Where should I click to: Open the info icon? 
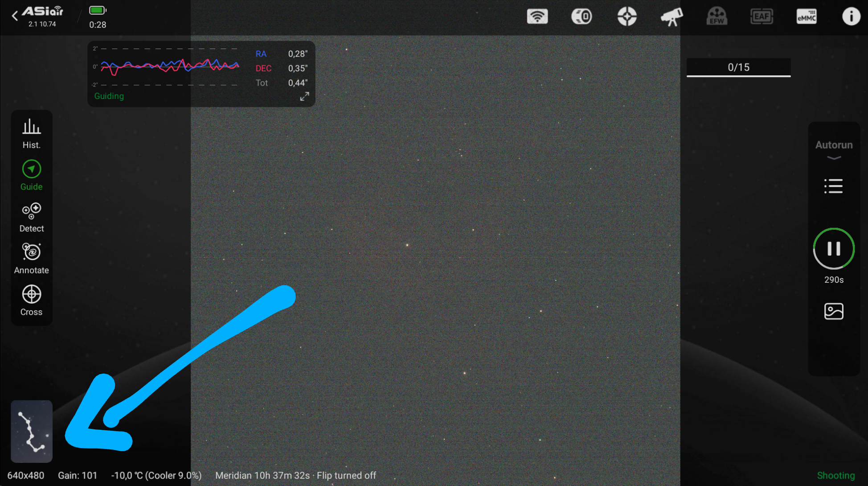click(851, 17)
